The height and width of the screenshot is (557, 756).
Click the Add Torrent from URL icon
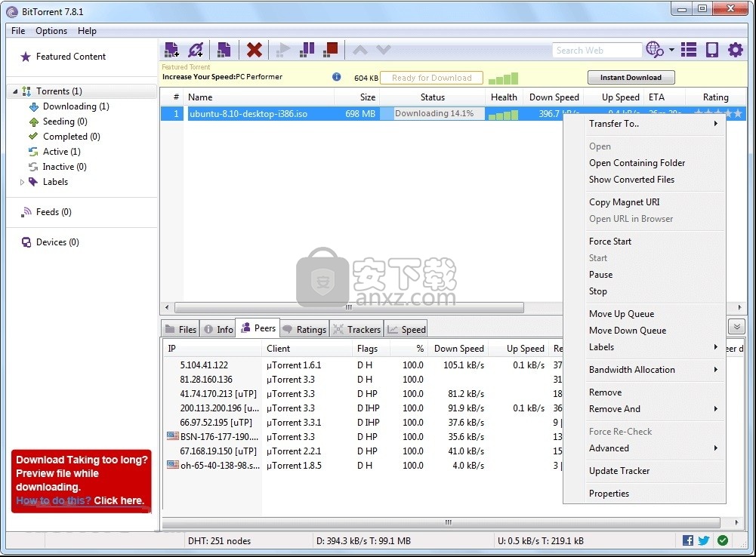196,50
